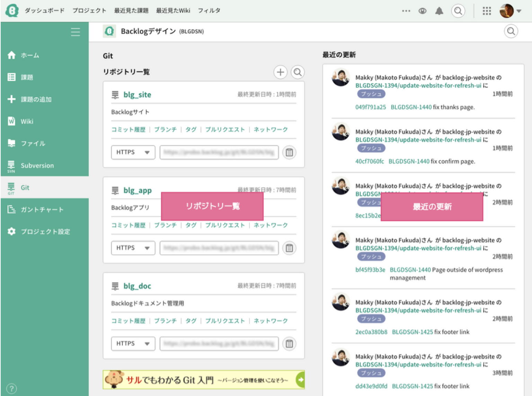Viewport: 532px width, 396px height.
Task: Click the help question mark icon
Action: [x=11, y=388]
